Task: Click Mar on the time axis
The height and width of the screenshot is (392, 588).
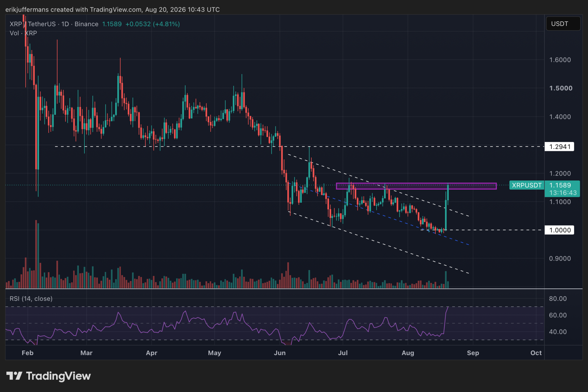Action: click(87, 353)
